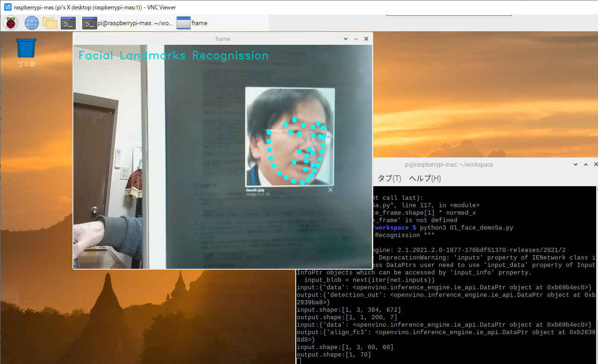
Task: Click the VNC Viewer logo in title bar
Action: pyautogui.click(x=7, y=7)
